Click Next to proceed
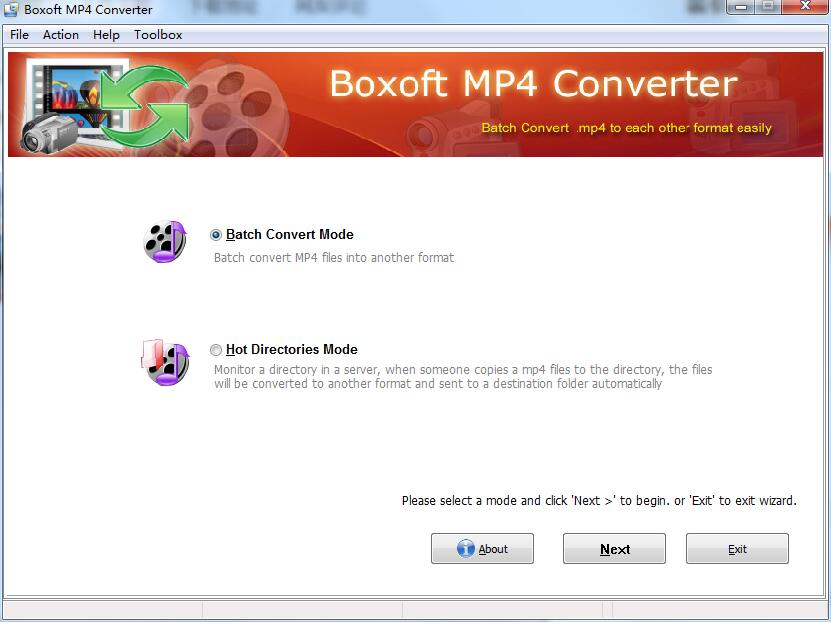 [x=613, y=548]
